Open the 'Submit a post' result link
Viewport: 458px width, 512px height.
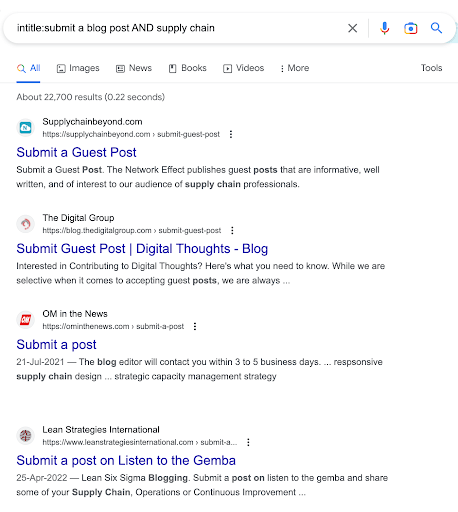[x=56, y=345]
